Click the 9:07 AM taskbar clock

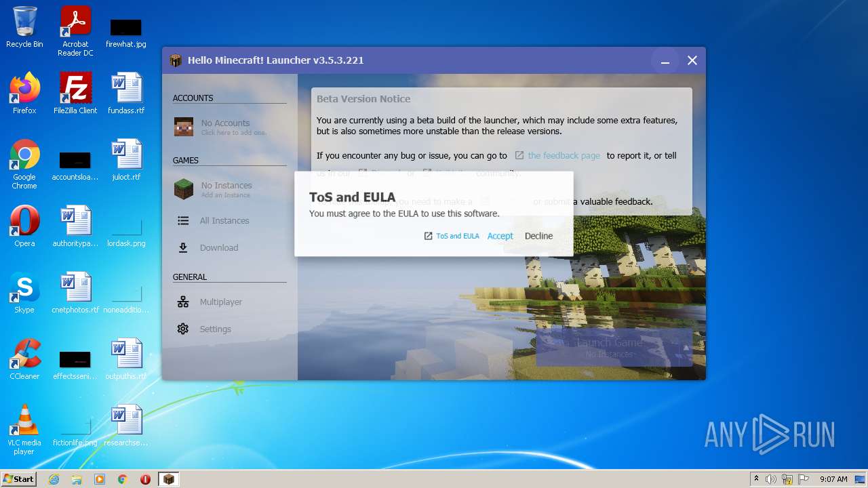(833, 479)
